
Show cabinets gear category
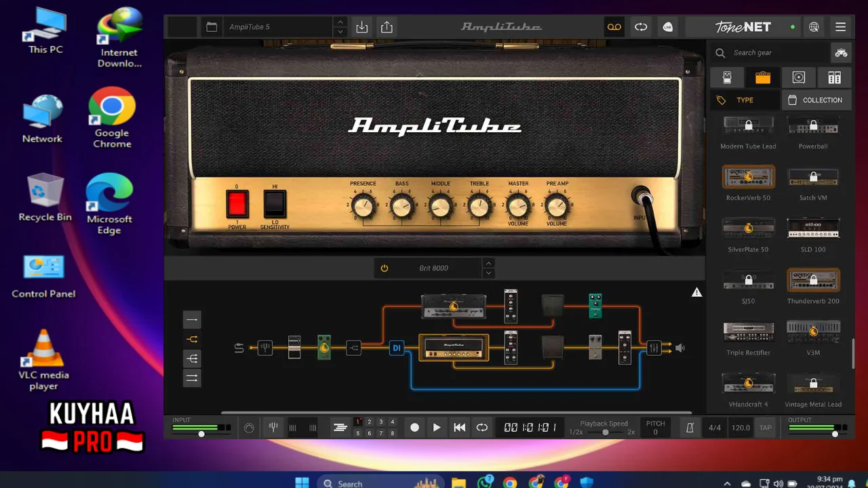point(799,78)
